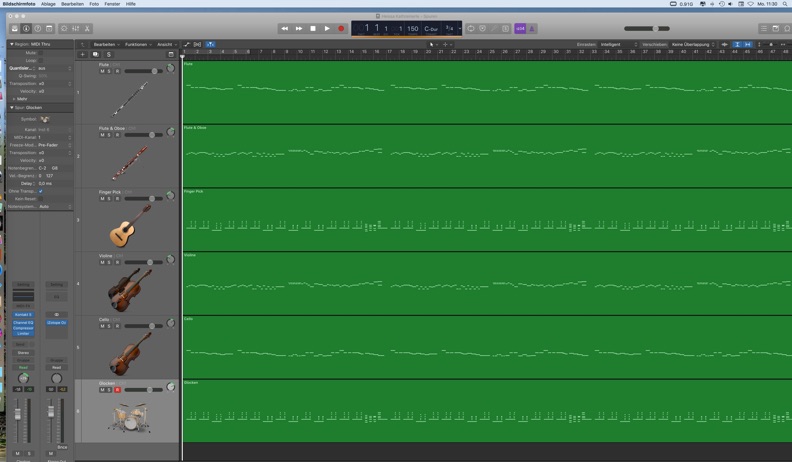Open the display mode arrow in LCD
Image resolution: width=792 pixels, height=462 pixels.
459,29
